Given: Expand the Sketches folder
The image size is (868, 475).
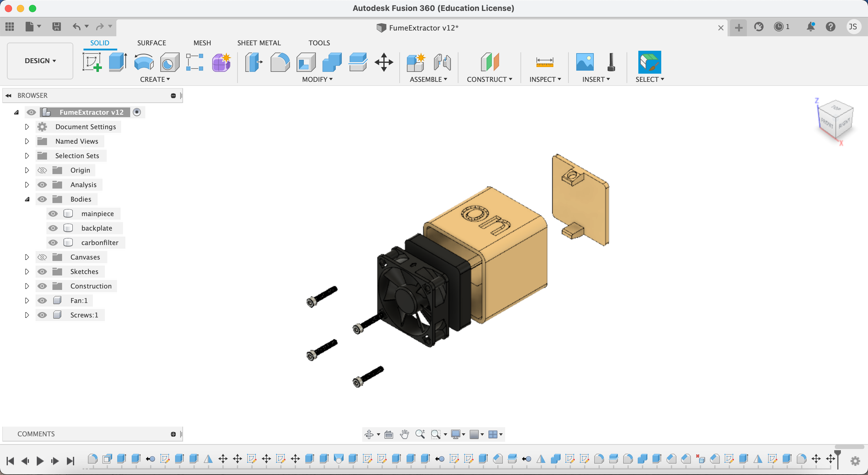Looking at the screenshot, I should pos(27,271).
